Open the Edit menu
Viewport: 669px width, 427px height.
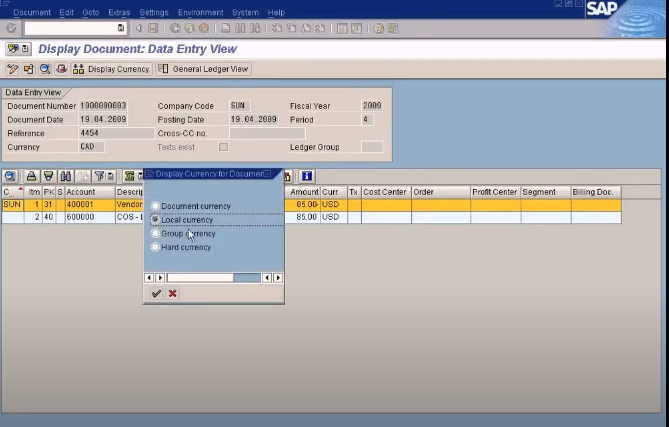(66, 12)
